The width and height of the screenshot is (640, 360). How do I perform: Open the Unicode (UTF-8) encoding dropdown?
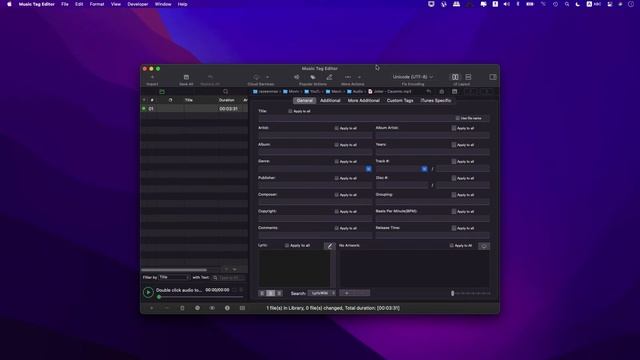pos(413,77)
